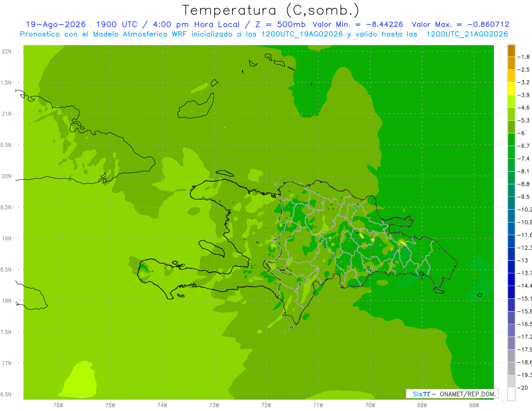This screenshot has height=411, width=532.
Task: Click the '-1.8' legend value
Action: [x=524, y=57]
